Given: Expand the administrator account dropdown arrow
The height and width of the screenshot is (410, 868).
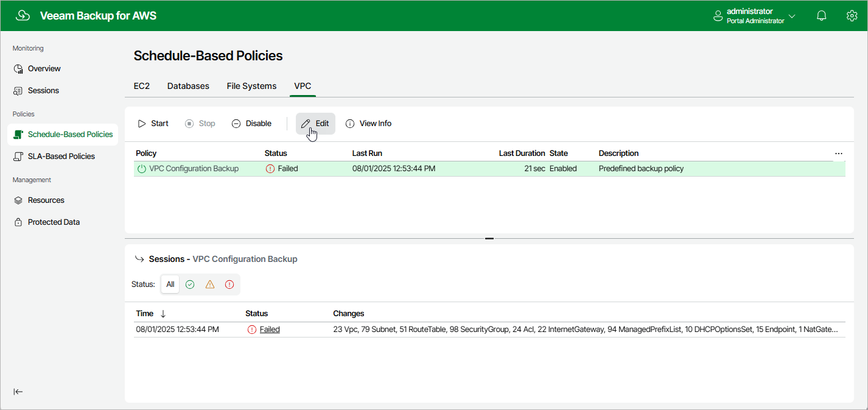Looking at the screenshot, I should point(792,16).
